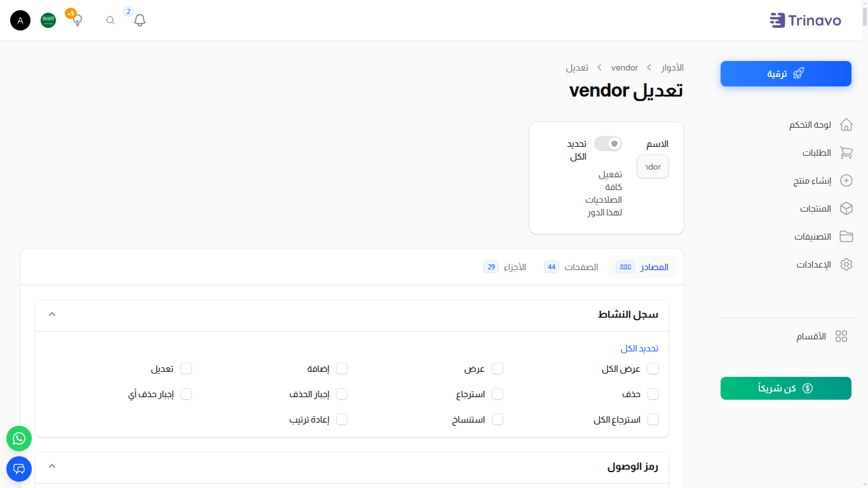The width and height of the screenshot is (868, 488).
Task: Check the إضافة permission
Action: point(342,369)
